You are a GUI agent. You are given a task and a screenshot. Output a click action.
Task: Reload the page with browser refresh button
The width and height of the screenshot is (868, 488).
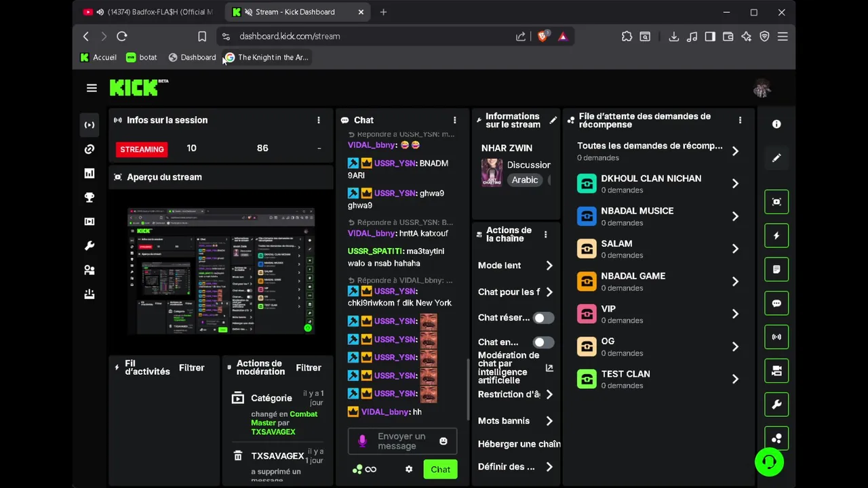[x=122, y=37]
